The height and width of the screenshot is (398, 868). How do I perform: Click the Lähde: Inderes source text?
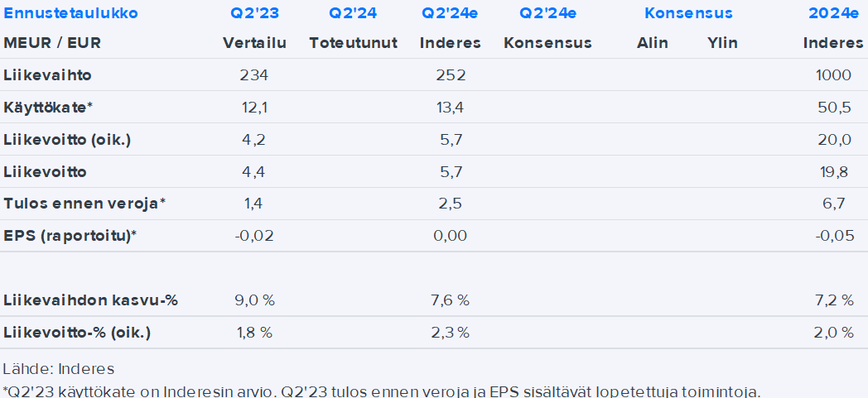pyautogui.click(x=58, y=368)
